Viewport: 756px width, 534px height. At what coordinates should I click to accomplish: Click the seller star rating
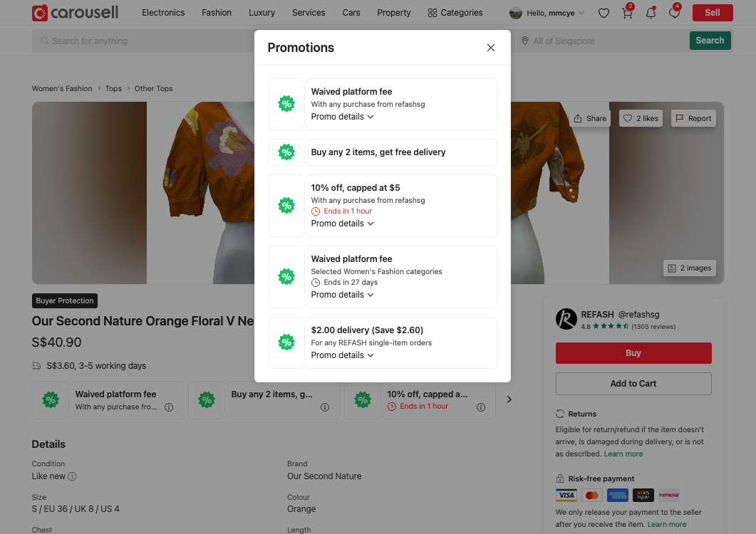(x=611, y=326)
